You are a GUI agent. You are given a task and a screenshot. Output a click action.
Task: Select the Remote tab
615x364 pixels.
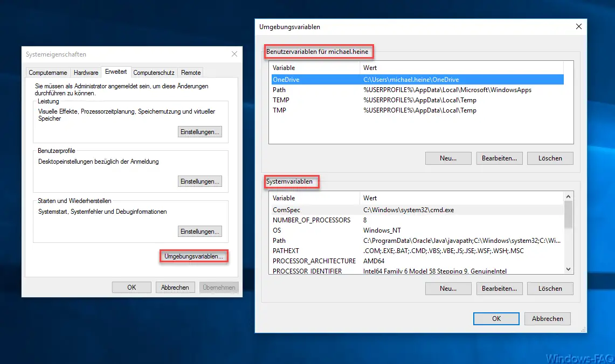point(190,72)
